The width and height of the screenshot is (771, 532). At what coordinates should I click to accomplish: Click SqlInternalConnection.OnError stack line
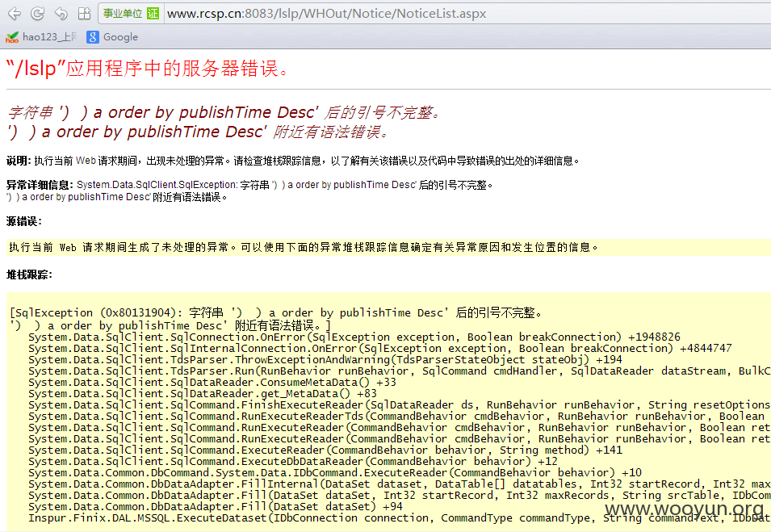pyautogui.click(x=379, y=349)
